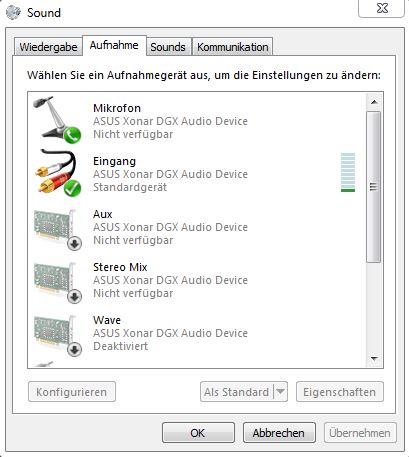
Task: Click the device list scrollbar thumb
Action: pos(374,187)
